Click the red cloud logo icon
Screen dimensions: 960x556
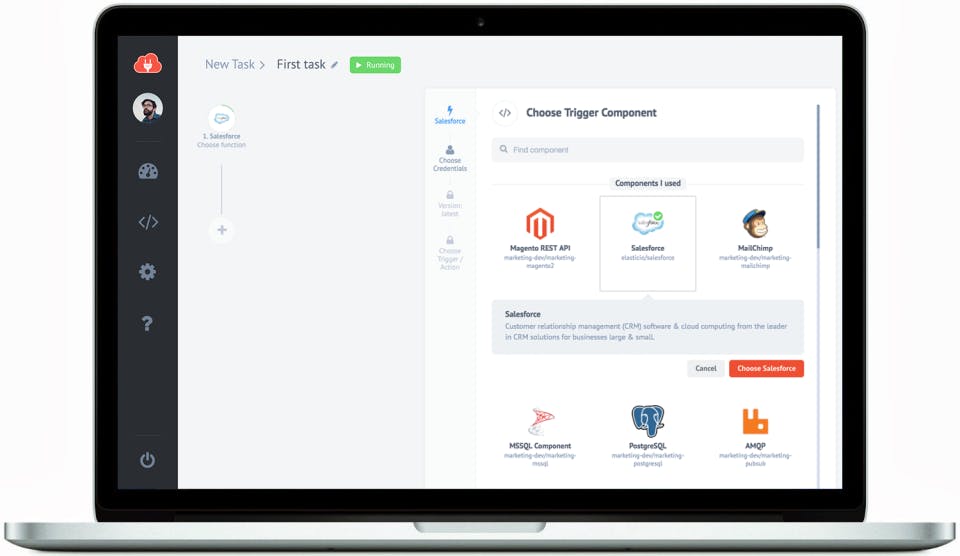pyautogui.click(x=148, y=63)
